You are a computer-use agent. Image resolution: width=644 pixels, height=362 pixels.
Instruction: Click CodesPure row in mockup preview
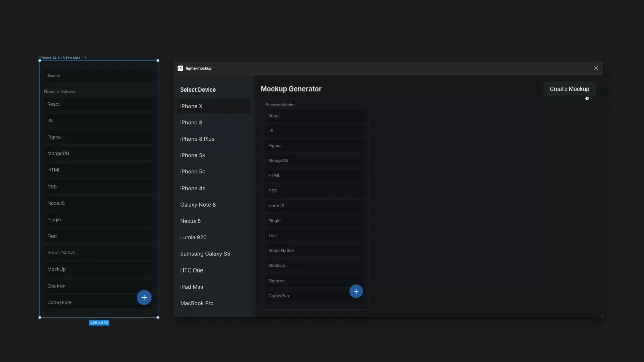(315, 296)
